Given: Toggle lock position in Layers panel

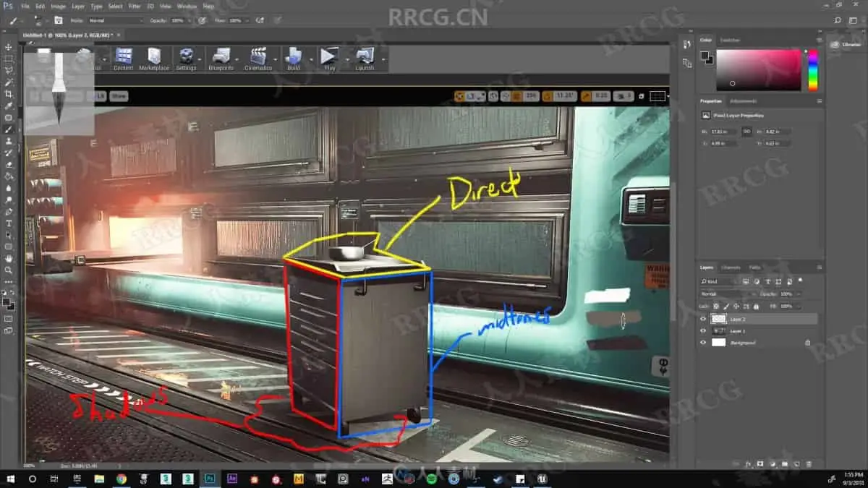Looking at the screenshot, I should pyautogui.click(x=736, y=307).
